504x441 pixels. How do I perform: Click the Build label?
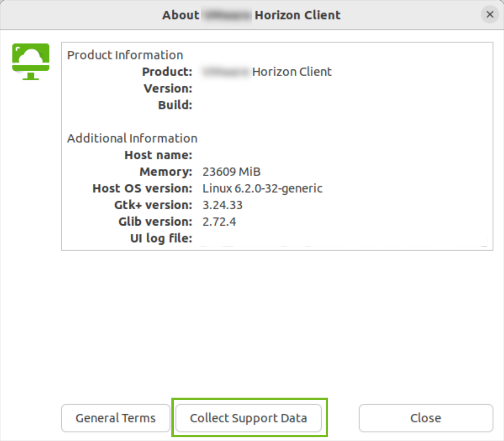pos(175,105)
